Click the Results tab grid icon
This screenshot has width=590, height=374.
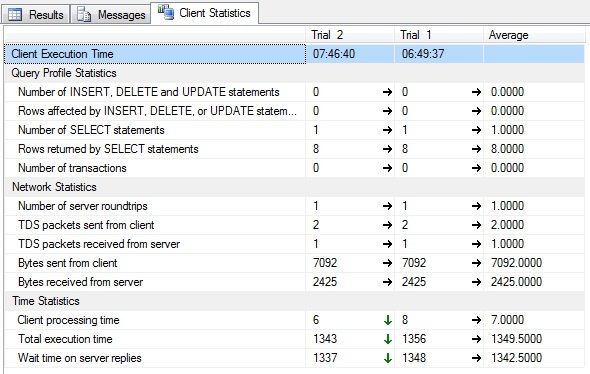15,15
